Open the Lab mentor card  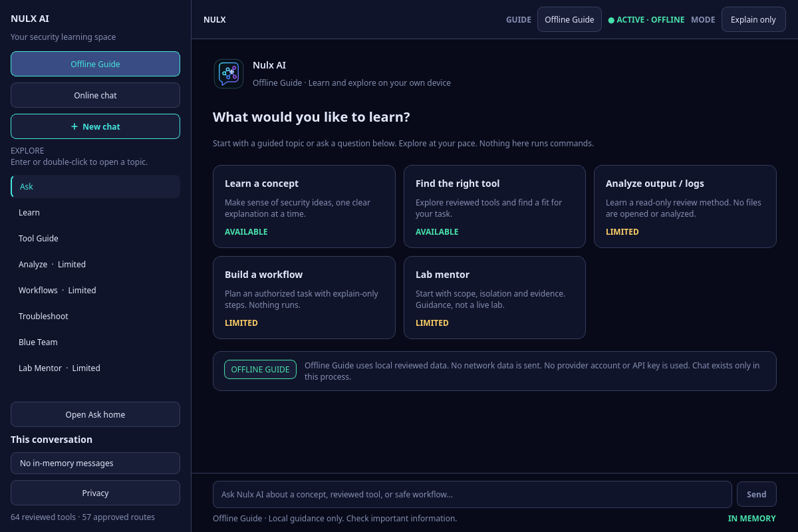click(495, 297)
